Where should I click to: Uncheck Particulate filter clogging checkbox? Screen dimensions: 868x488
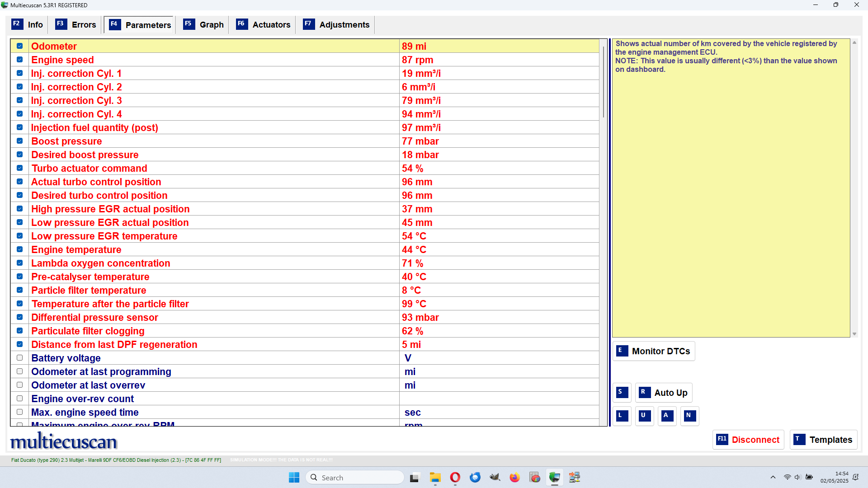pos(19,331)
